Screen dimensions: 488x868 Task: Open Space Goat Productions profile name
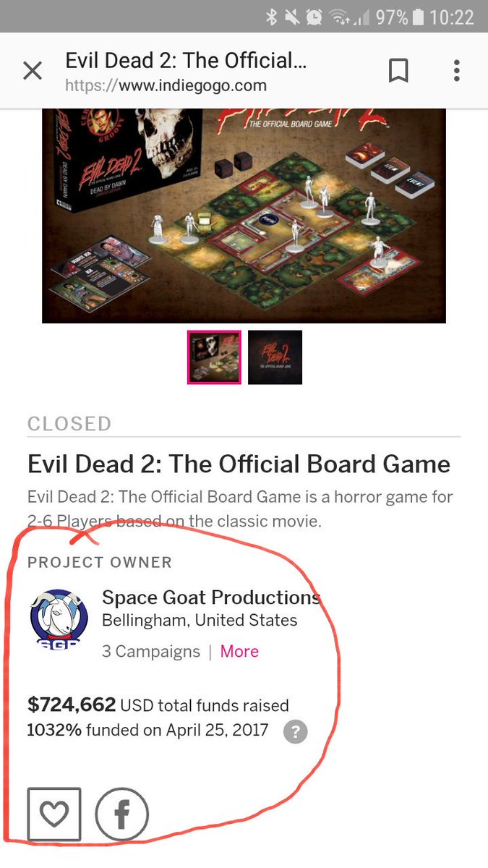coord(210,597)
